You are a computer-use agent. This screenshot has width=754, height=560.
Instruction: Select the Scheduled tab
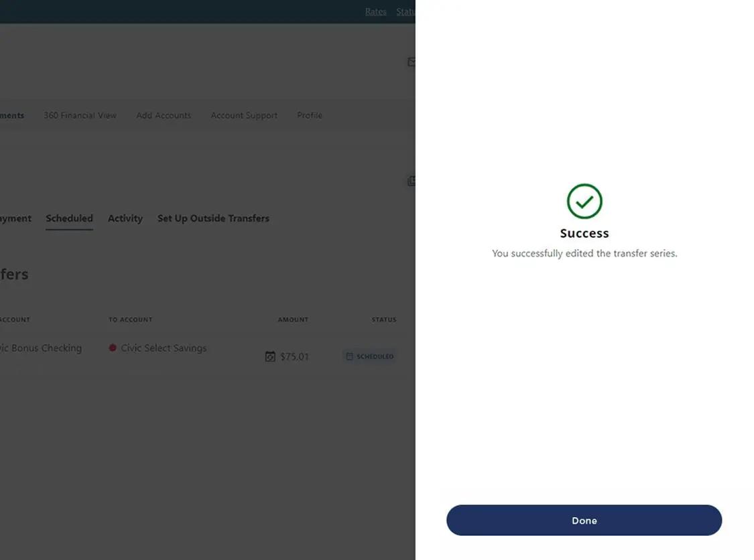[69, 218]
